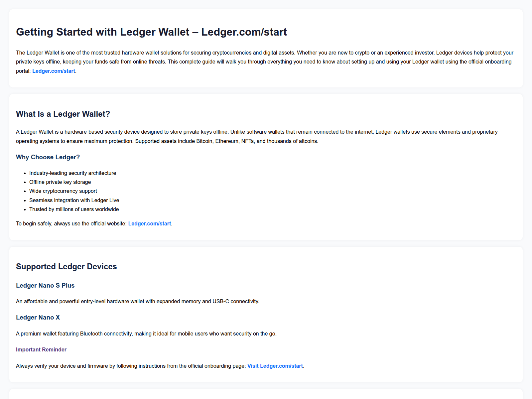Click the "Ledger Nano X" subheading
This screenshot has width=532, height=399.
(x=38, y=317)
